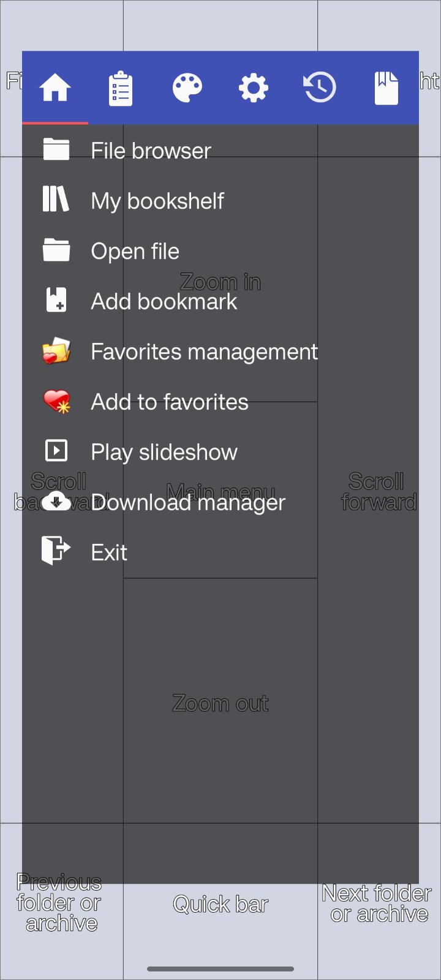The image size is (441, 980).
Task: Open the color palette theme tab
Action: pos(187,88)
